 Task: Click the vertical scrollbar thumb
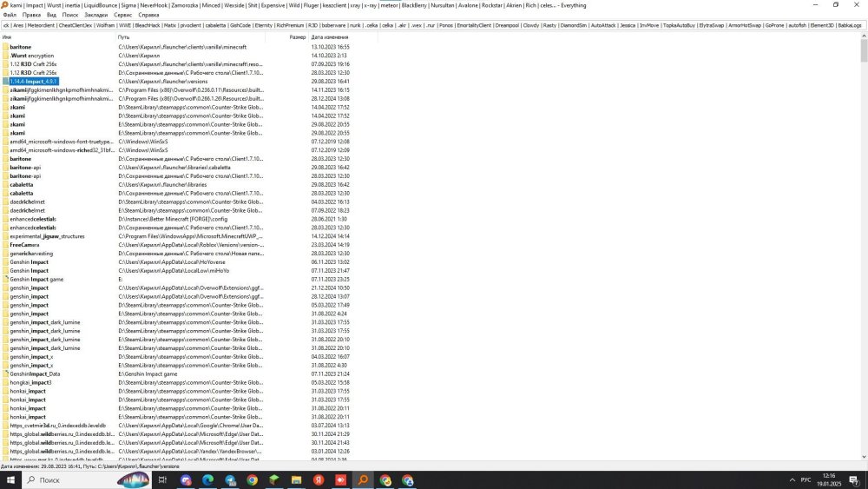pyautogui.click(x=864, y=51)
